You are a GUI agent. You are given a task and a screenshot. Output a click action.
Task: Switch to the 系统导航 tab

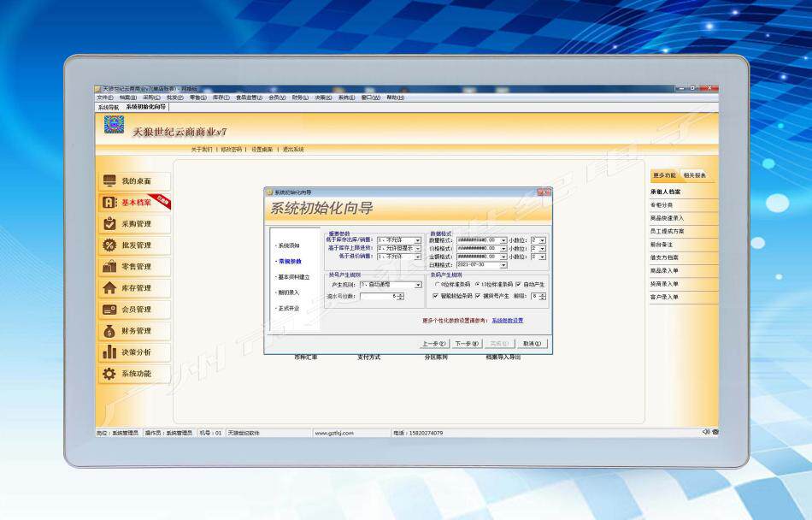pos(109,107)
